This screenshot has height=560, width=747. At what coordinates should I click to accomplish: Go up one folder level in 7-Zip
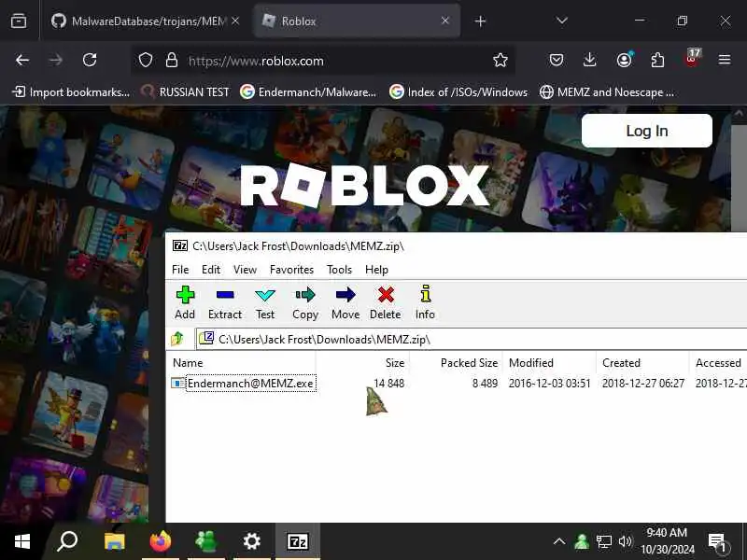[x=177, y=339]
